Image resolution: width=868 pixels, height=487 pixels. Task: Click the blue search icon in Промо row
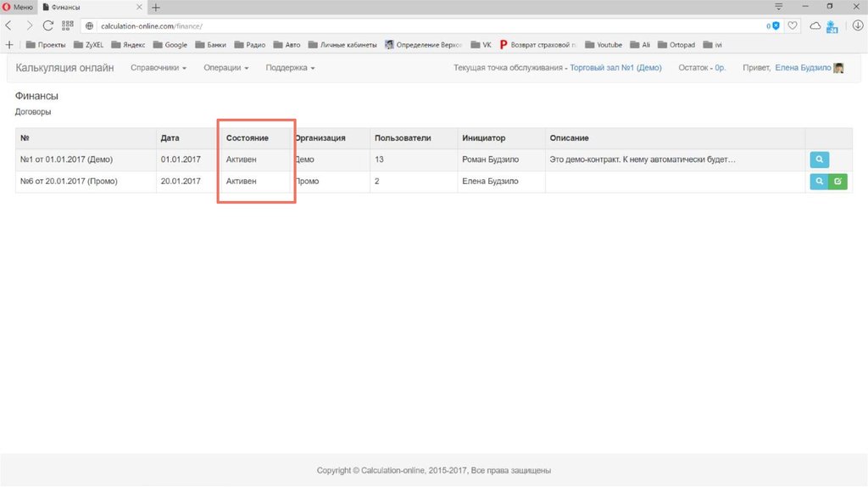819,181
